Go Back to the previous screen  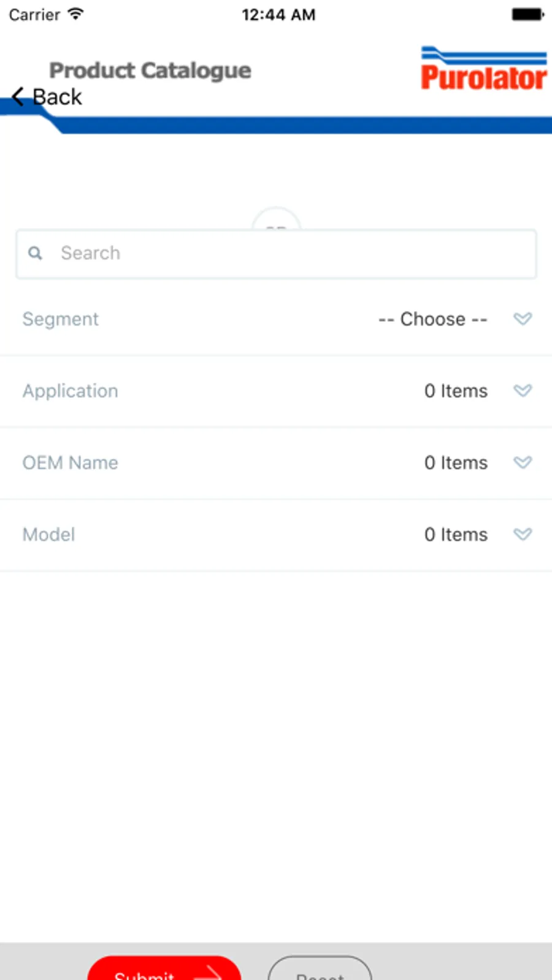coord(56,97)
